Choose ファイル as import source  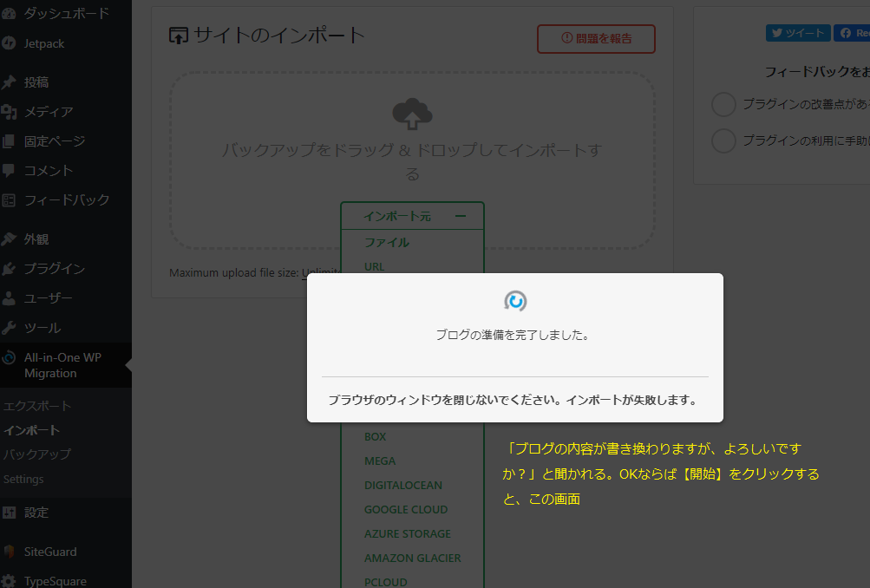point(387,243)
